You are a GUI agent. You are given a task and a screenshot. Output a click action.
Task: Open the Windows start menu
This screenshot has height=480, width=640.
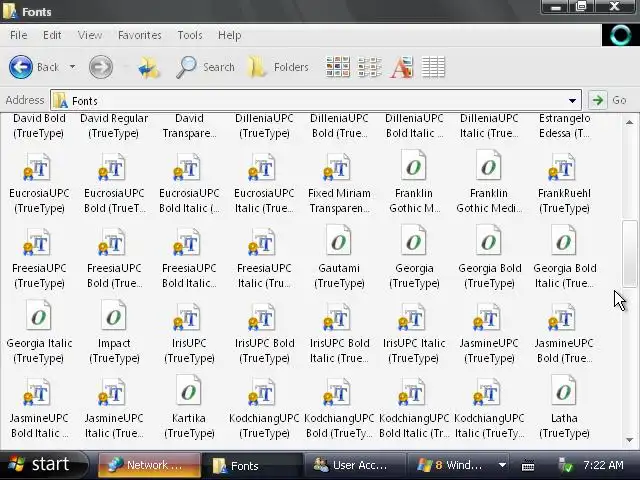click(43, 464)
